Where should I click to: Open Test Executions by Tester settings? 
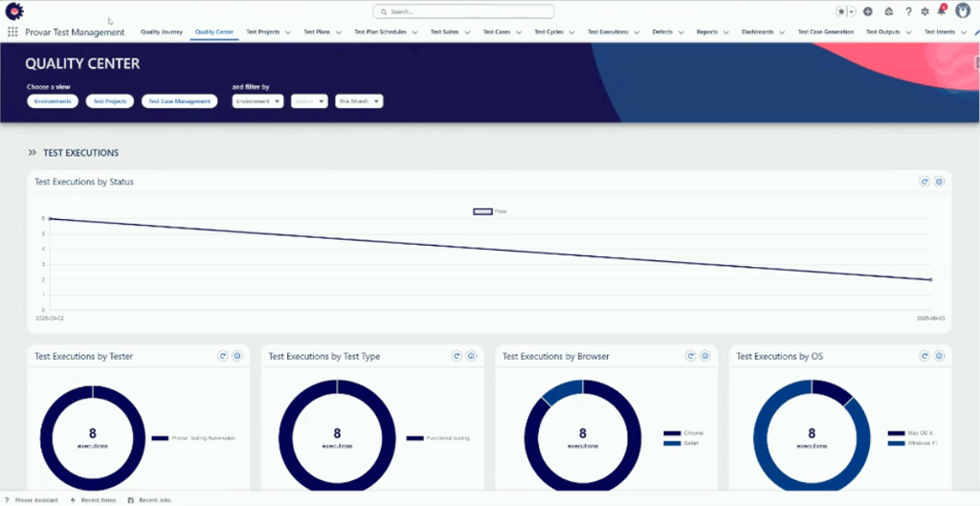[237, 356]
